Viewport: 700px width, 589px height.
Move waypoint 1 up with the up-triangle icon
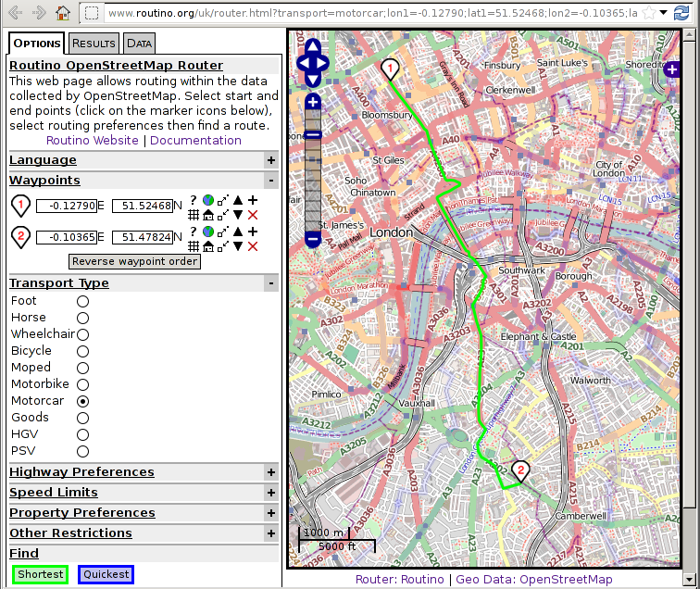(x=238, y=200)
